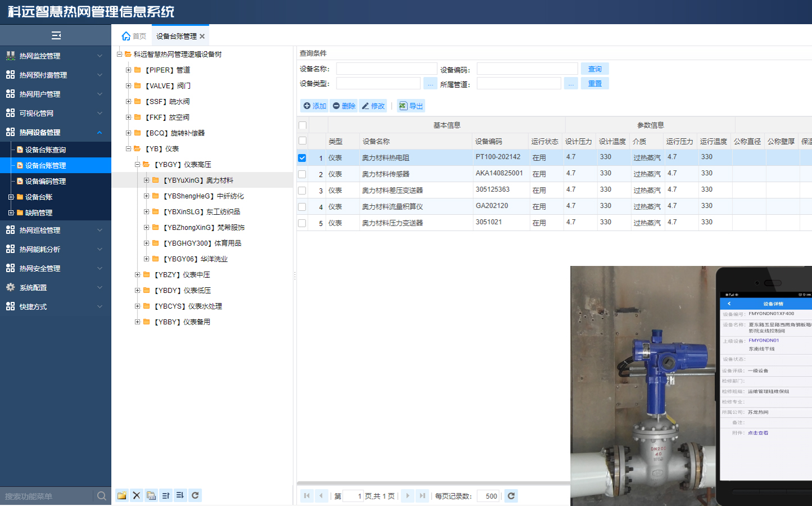This screenshot has width=812, height=506.
Task: Collapse the 【YBGY】仪表高压 tree node
Action: [137, 165]
